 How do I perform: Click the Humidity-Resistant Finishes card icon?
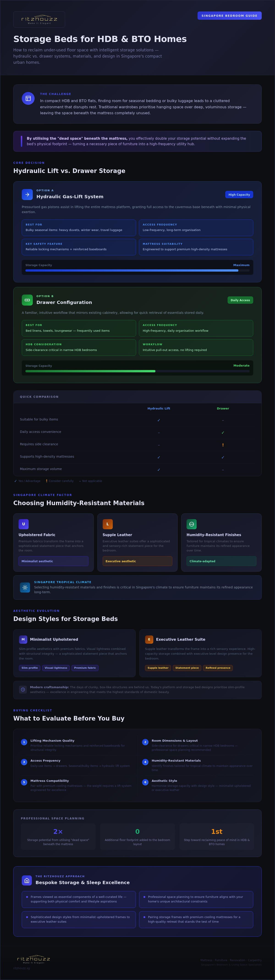point(191,524)
